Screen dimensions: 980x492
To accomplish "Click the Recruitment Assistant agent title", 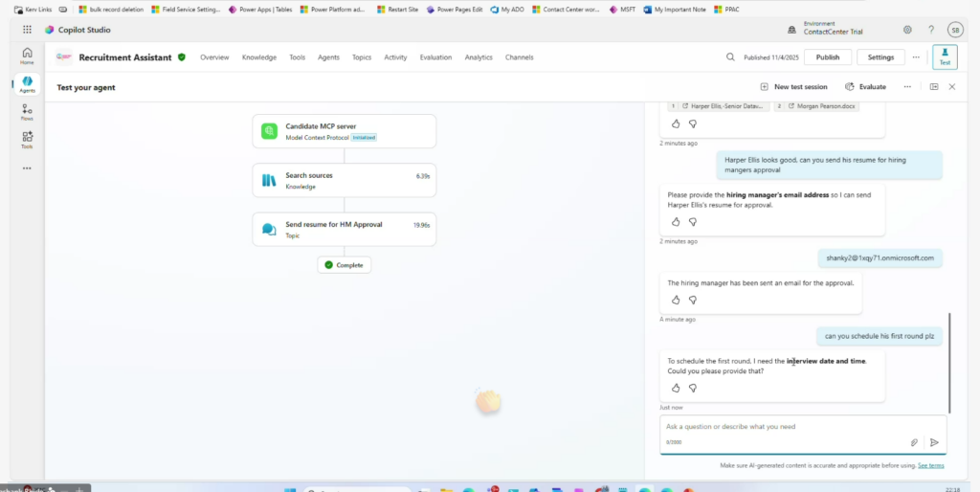I will point(125,56).
